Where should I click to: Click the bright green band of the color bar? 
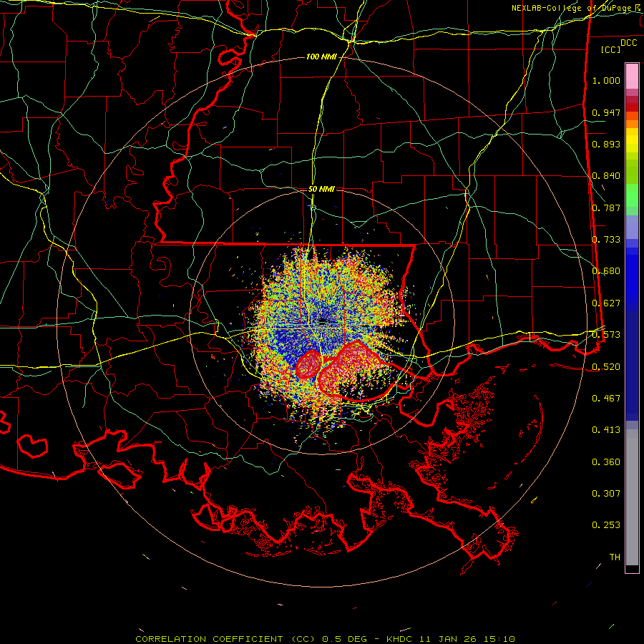click(632, 195)
